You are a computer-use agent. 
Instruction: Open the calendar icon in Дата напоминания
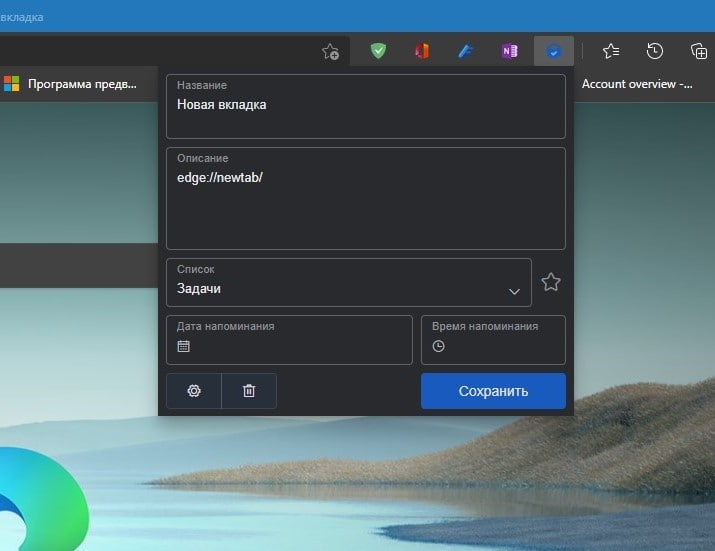(x=183, y=346)
